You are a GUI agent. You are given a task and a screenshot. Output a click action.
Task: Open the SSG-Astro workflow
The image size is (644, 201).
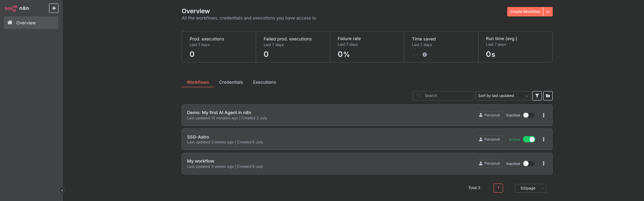click(198, 137)
